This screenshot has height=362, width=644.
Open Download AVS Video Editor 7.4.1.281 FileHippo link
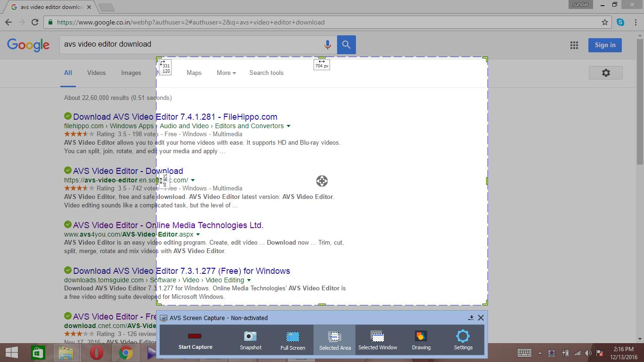[x=175, y=117]
